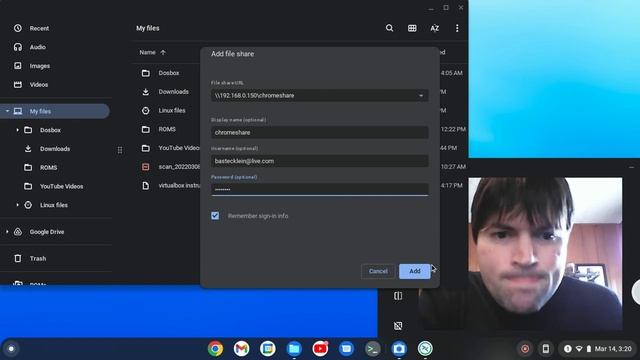Open the round teal app on shelf
Image resolution: width=640 pixels, height=360 pixels.
425,349
